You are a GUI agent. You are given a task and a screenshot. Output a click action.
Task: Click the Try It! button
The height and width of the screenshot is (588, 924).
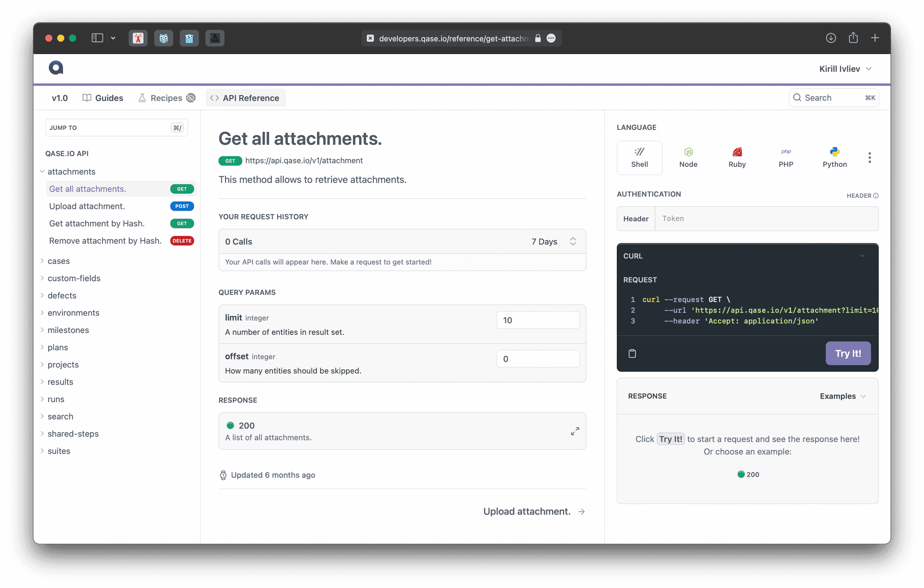pyautogui.click(x=848, y=354)
